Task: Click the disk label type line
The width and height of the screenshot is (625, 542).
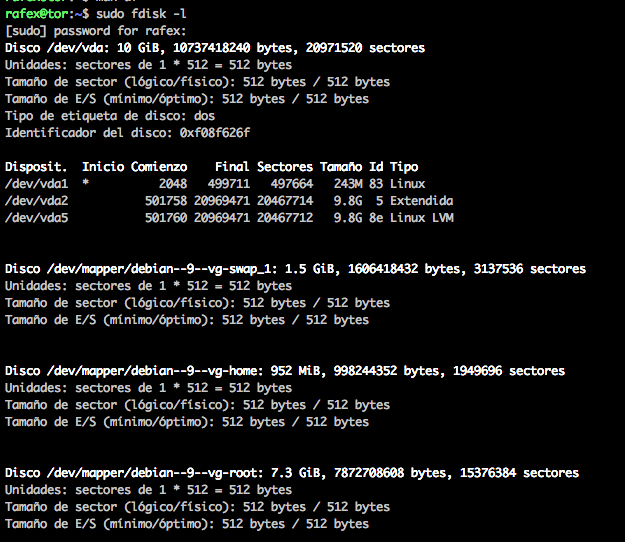Action: click(x=110, y=116)
